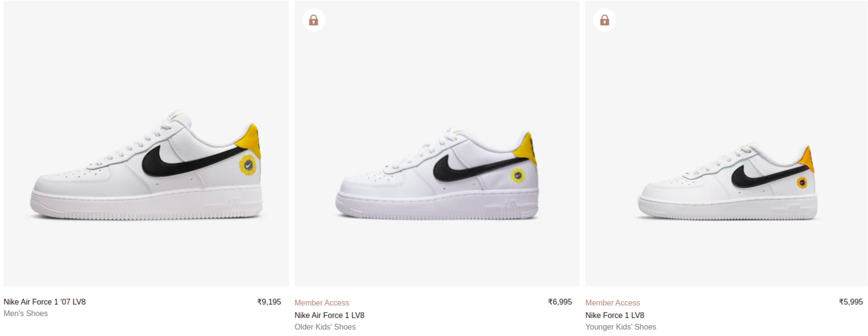Click Member Access label above Nike Air Force 1 LV8
This screenshot has height=336, width=868.
[x=322, y=303]
